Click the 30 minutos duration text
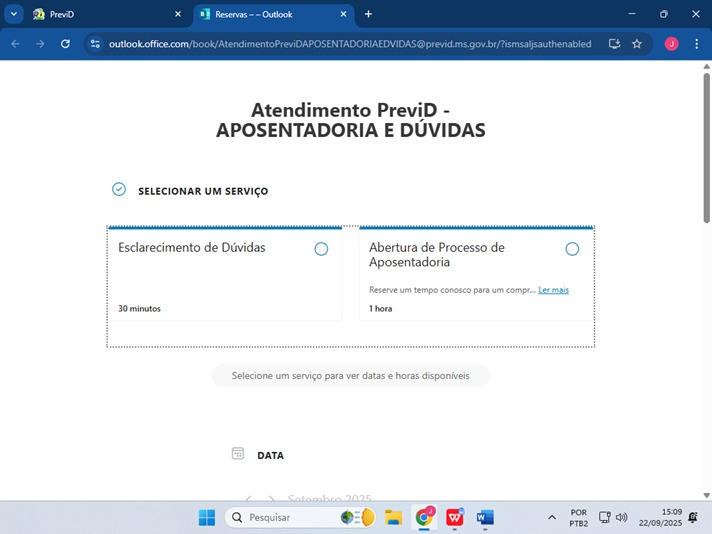Viewport: 712px width, 534px height. [139, 309]
